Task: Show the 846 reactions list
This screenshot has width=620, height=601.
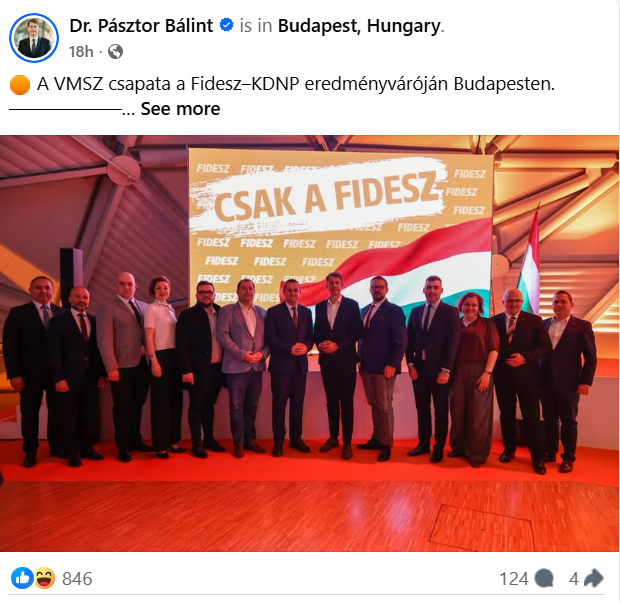Action: tap(77, 579)
